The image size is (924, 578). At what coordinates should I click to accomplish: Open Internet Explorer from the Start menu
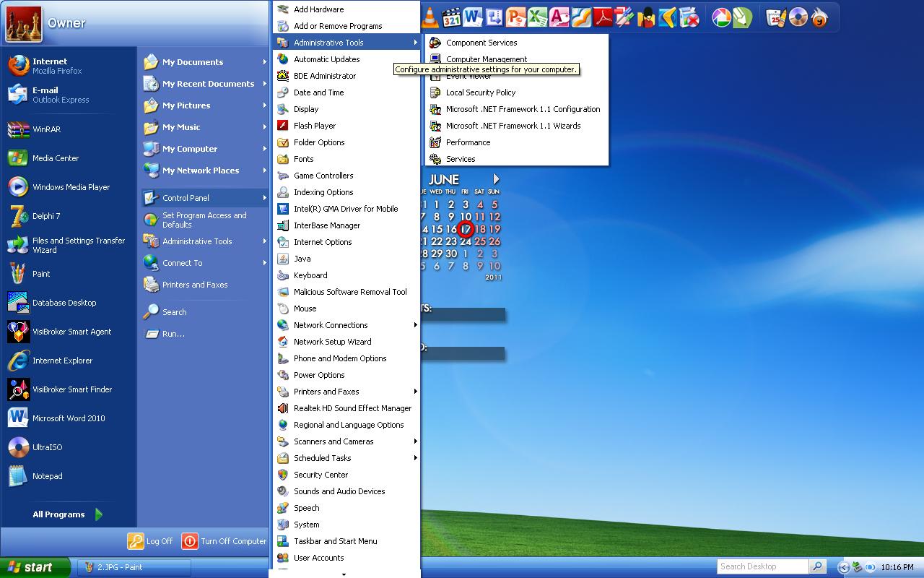pyautogui.click(x=69, y=361)
